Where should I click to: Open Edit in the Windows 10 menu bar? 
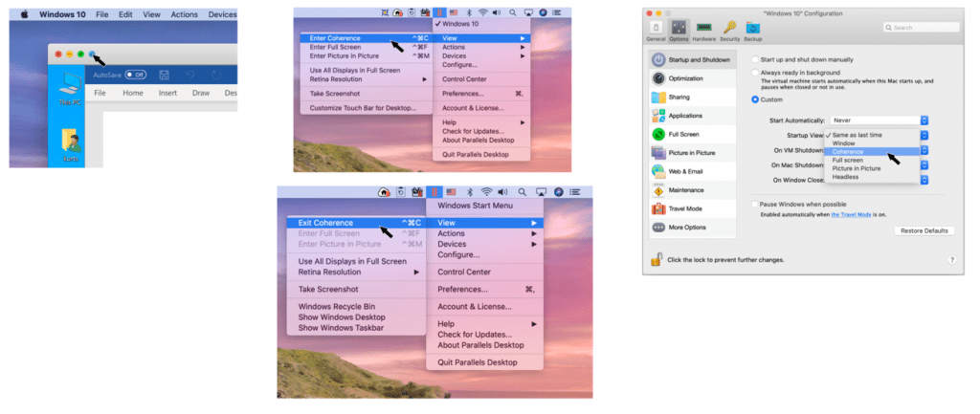[125, 14]
